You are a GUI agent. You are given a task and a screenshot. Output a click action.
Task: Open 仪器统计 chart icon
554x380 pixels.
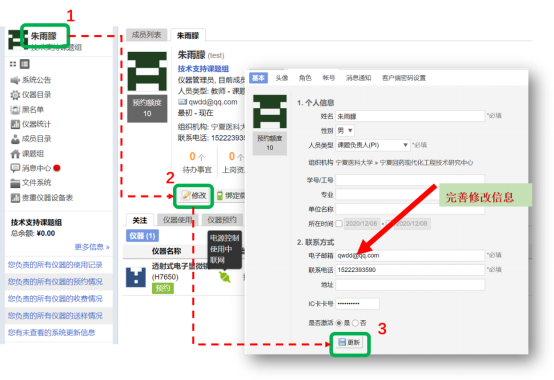pyautogui.click(x=15, y=124)
